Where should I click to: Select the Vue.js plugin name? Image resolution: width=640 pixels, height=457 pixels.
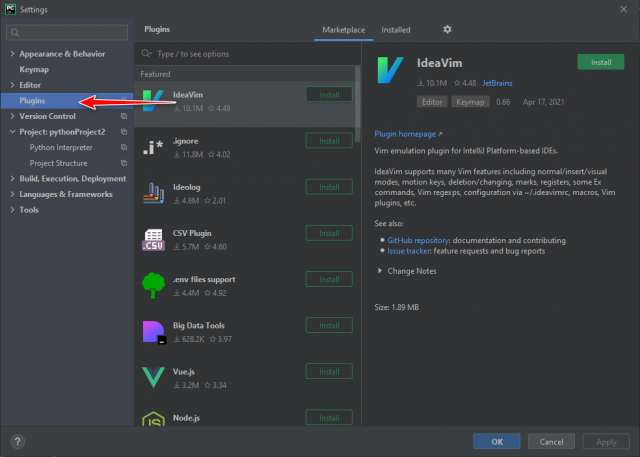[184, 371]
